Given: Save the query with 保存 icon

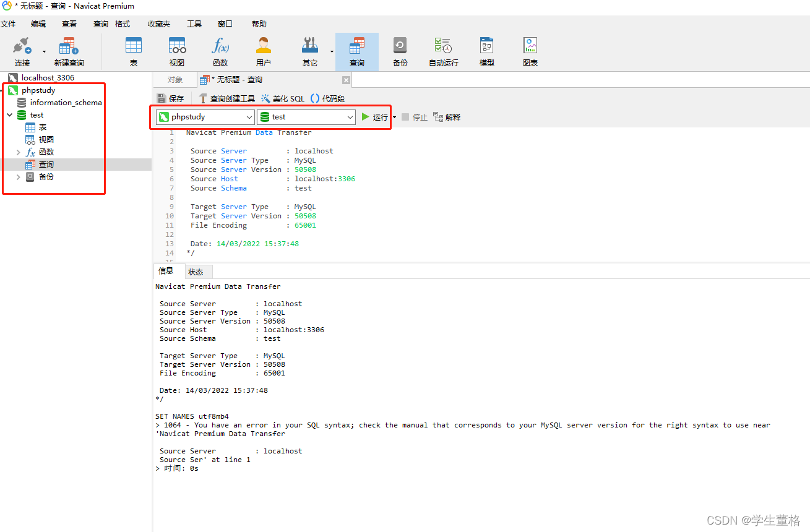Looking at the screenshot, I should point(170,98).
